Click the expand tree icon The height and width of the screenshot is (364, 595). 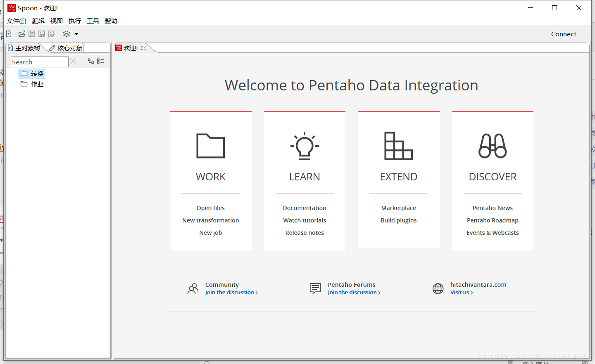91,61
